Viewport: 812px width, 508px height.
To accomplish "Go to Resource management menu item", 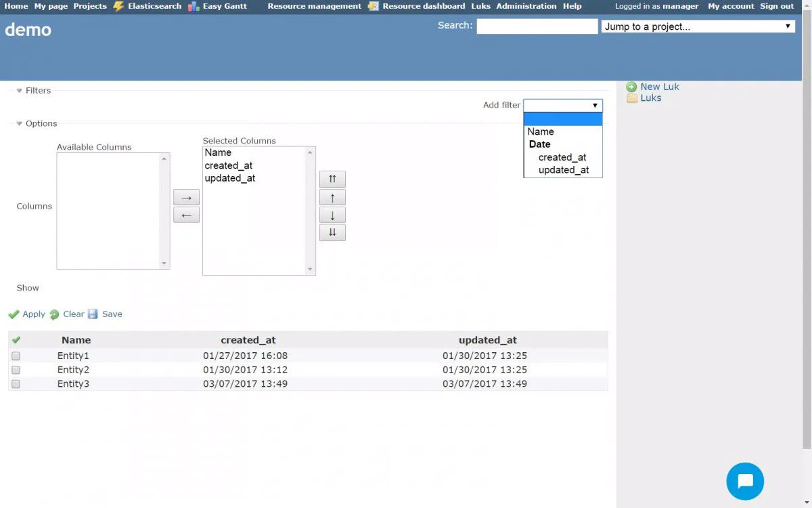I will point(314,6).
